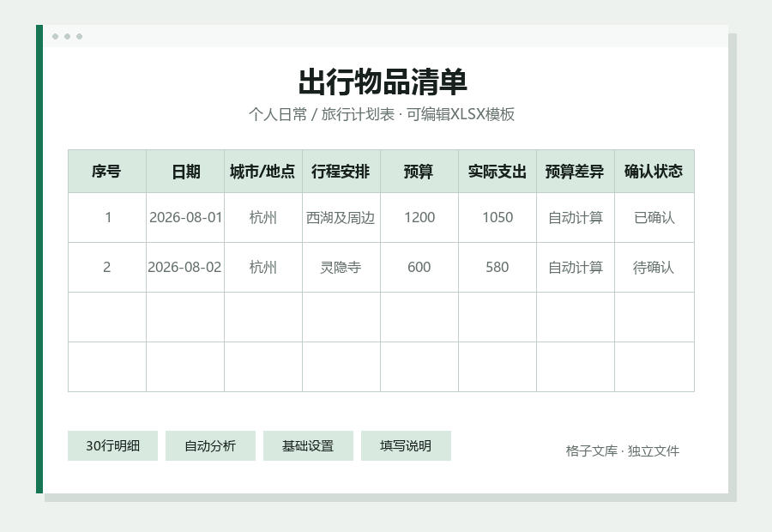This screenshot has width=772, height=532.
Task: Click the 实际支出 column header
Action: click(x=498, y=172)
